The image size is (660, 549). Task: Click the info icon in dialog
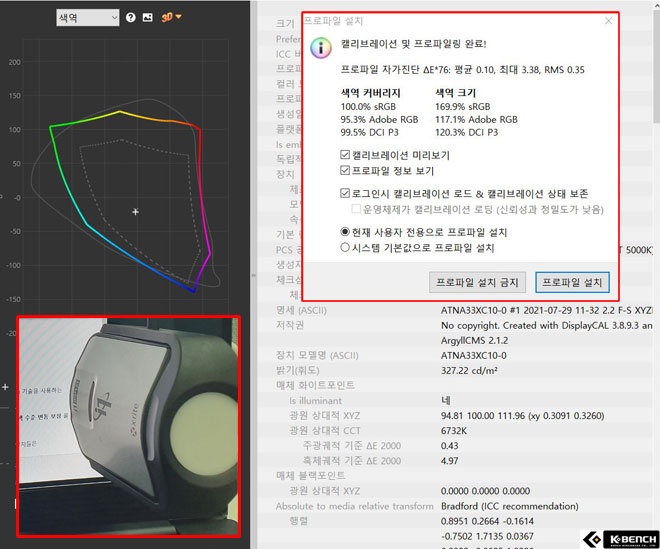pyautogui.click(x=321, y=48)
